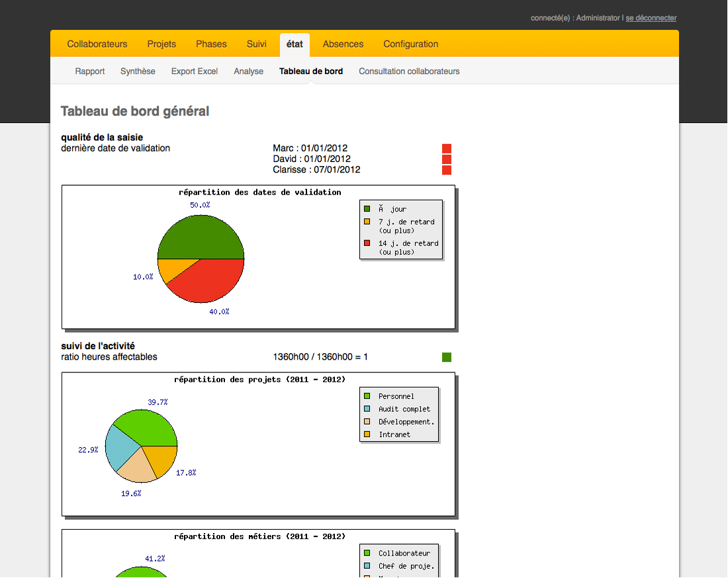Click dernière date de validation label
The image size is (728, 578).
point(116,148)
